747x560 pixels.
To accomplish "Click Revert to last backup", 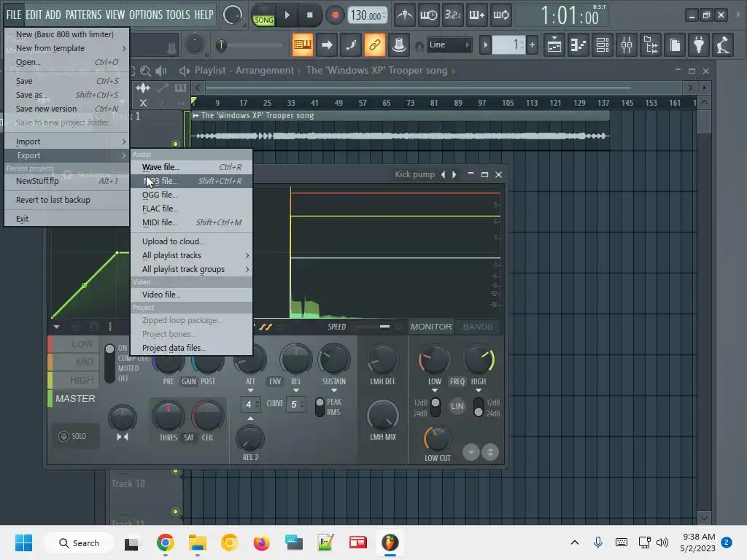I will (x=67, y=200).
